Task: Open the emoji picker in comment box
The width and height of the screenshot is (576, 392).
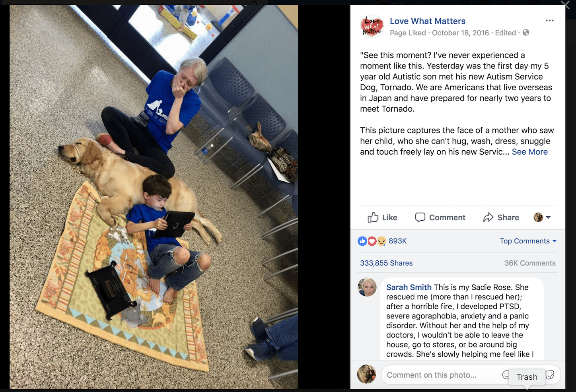Action: point(506,375)
